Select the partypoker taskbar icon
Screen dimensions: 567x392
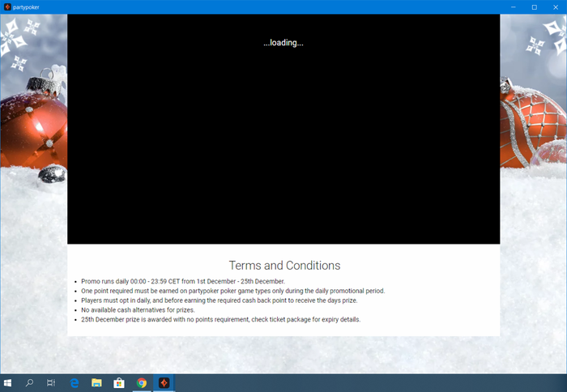(x=164, y=382)
